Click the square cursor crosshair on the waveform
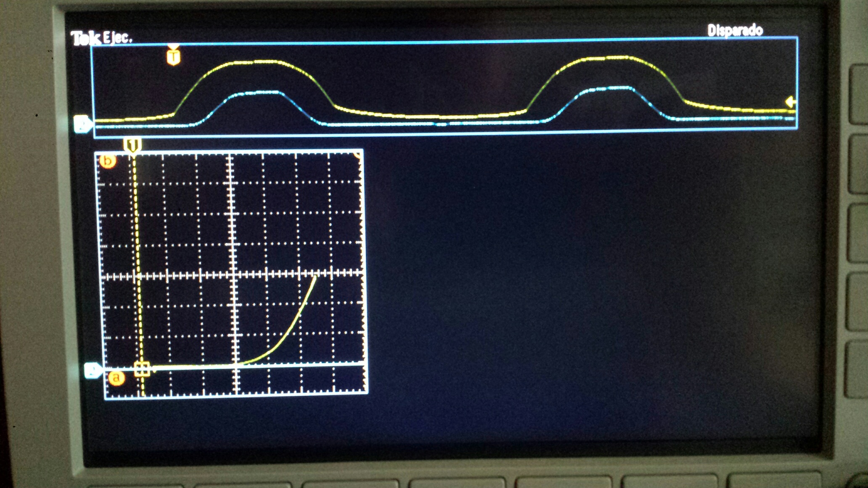The image size is (868, 488). coord(142,369)
